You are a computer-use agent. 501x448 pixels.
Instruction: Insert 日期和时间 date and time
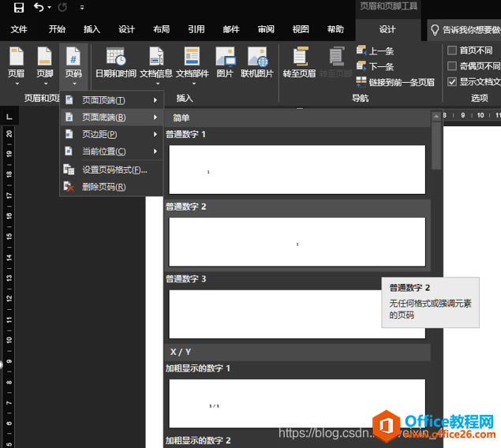(116, 62)
